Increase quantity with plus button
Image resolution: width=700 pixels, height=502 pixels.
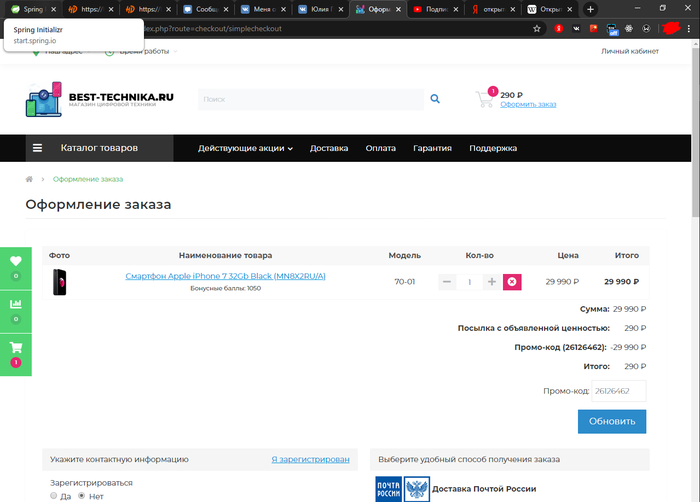pos(491,282)
